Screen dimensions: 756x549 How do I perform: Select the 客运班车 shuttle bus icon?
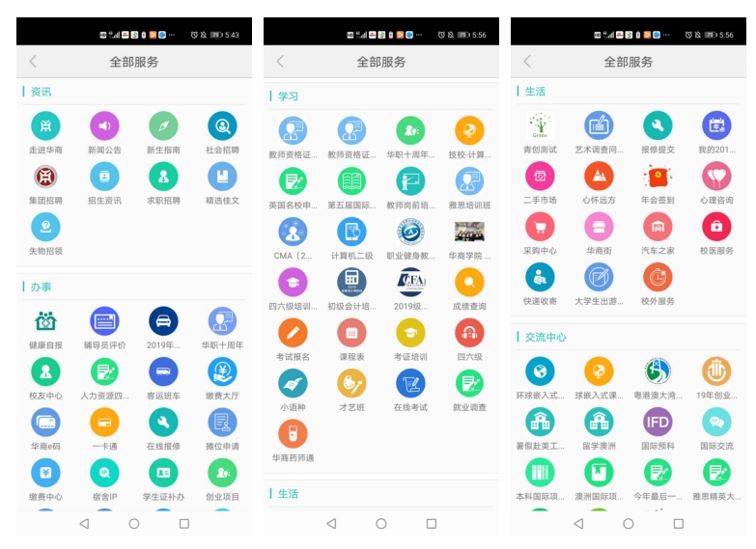163,371
